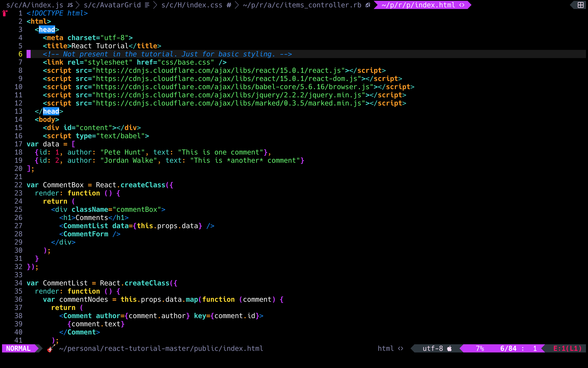This screenshot has width=588, height=368.
Task: Click the DOCTYPE html declaration
Action: [57, 13]
